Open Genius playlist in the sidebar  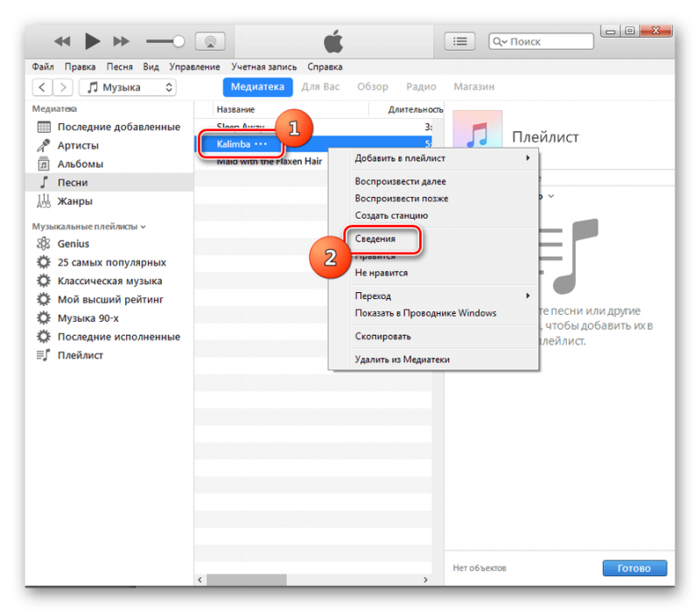(73, 244)
